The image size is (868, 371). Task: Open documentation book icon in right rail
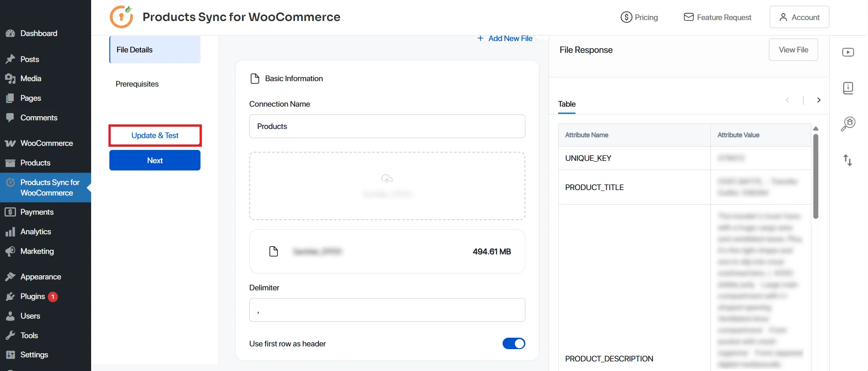848,88
